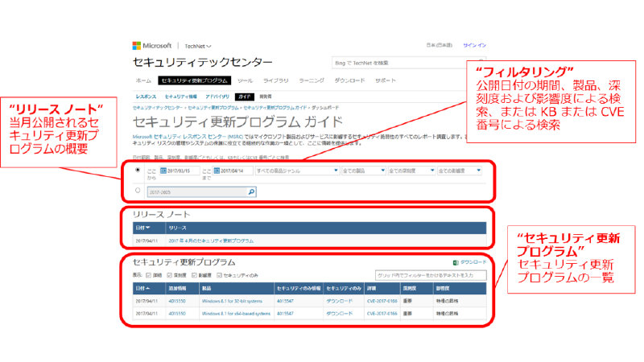The height and width of the screenshot is (362, 644).
Task: Toggle the セキュリティのみ checkbox
Action: coord(218,275)
